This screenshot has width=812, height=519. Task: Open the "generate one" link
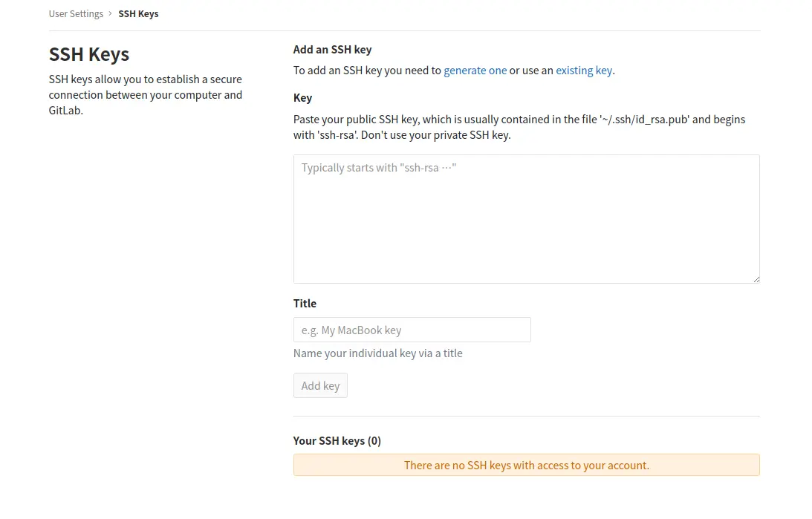point(475,71)
